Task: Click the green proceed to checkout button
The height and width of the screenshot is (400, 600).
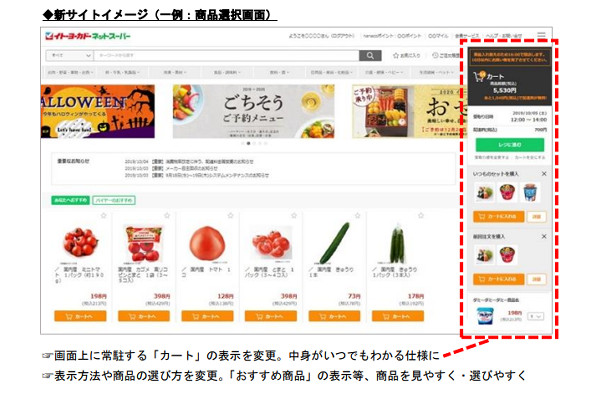Action: point(510,145)
